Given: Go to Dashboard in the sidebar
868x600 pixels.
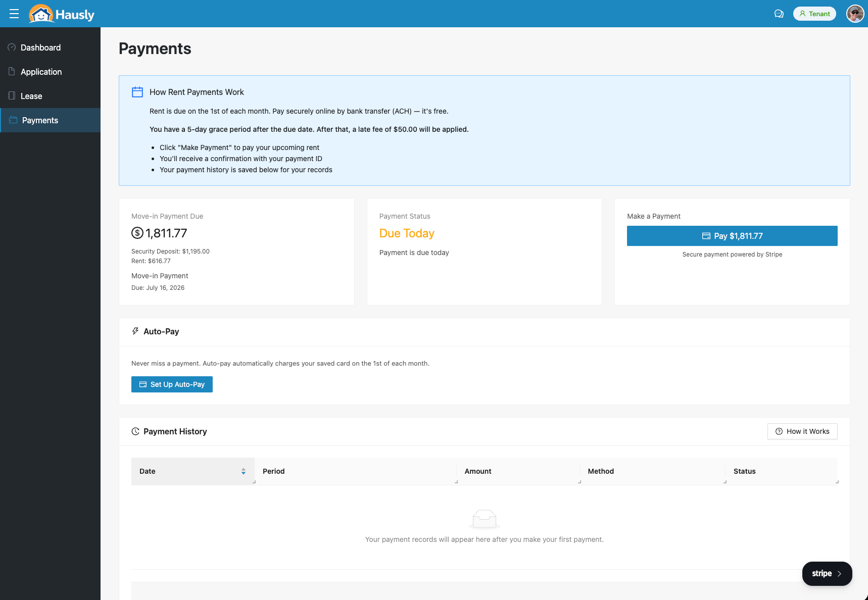Looking at the screenshot, I should 50,47.
